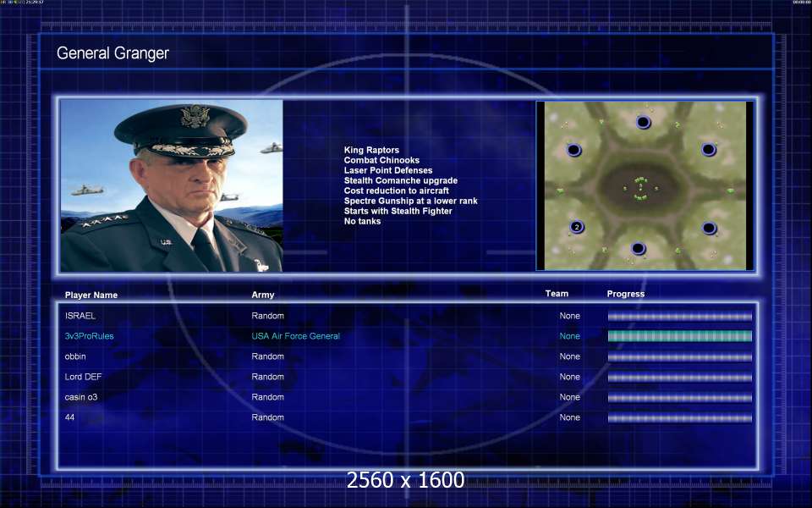Click the Progress column header
Screen dimensions: 812x508
pos(626,294)
